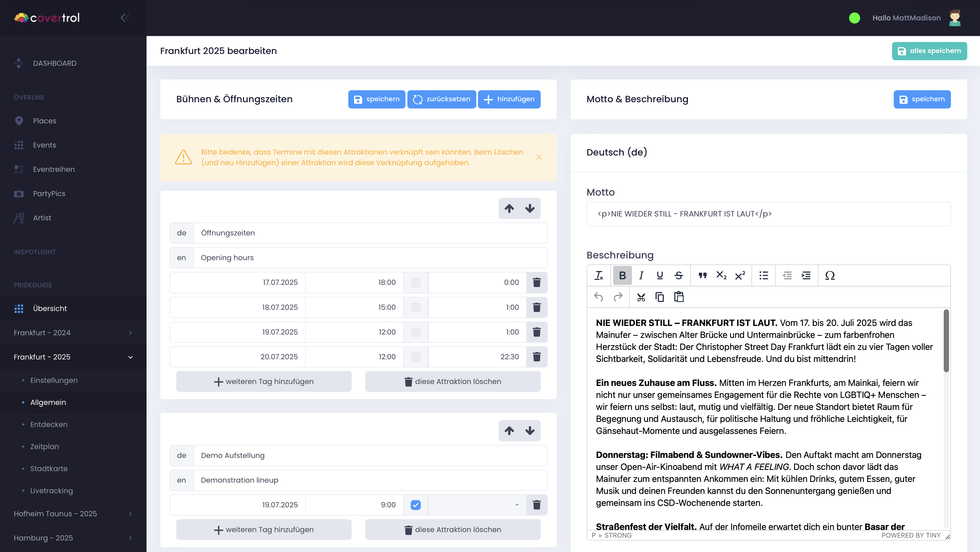Viewport: 980px width, 552px height.
Task: Apply strikethrough in description editor
Action: [679, 275]
